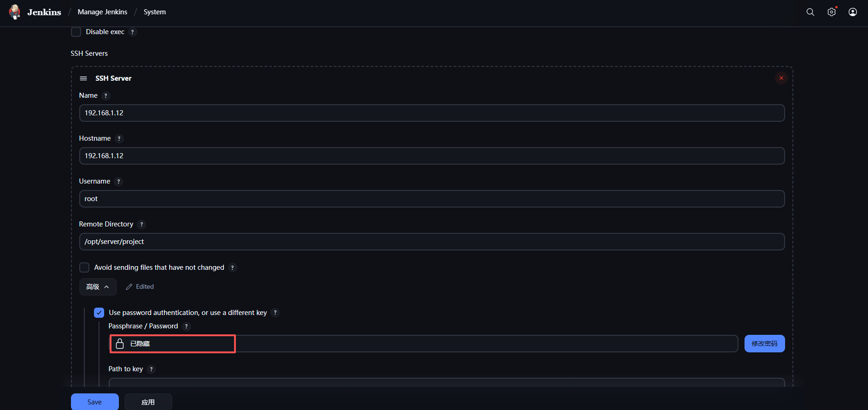Enable the Disable exec checkbox
868x410 pixels.
click(76, 32)
